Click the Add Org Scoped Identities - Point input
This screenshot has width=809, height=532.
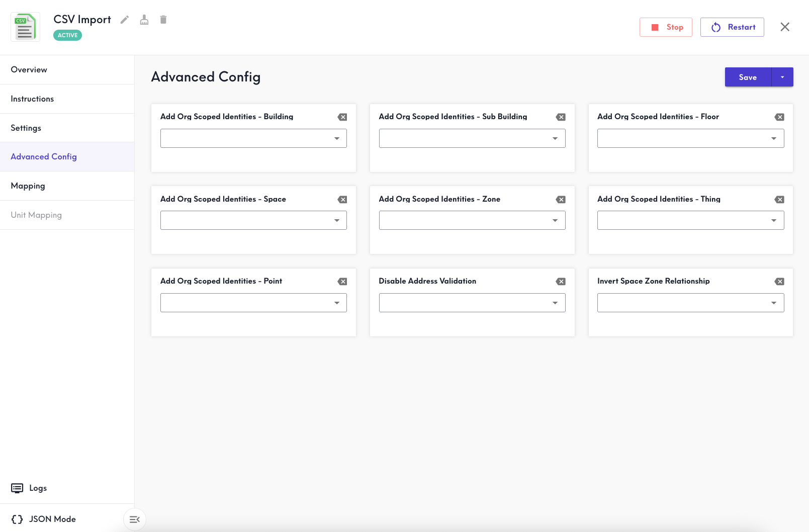click(x=253, y=302)
